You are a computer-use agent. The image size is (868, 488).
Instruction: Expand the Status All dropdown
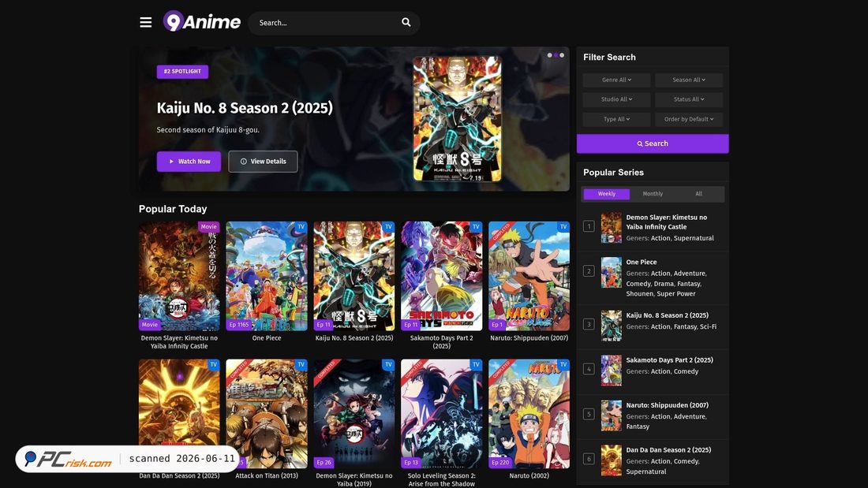pos(689,99)
